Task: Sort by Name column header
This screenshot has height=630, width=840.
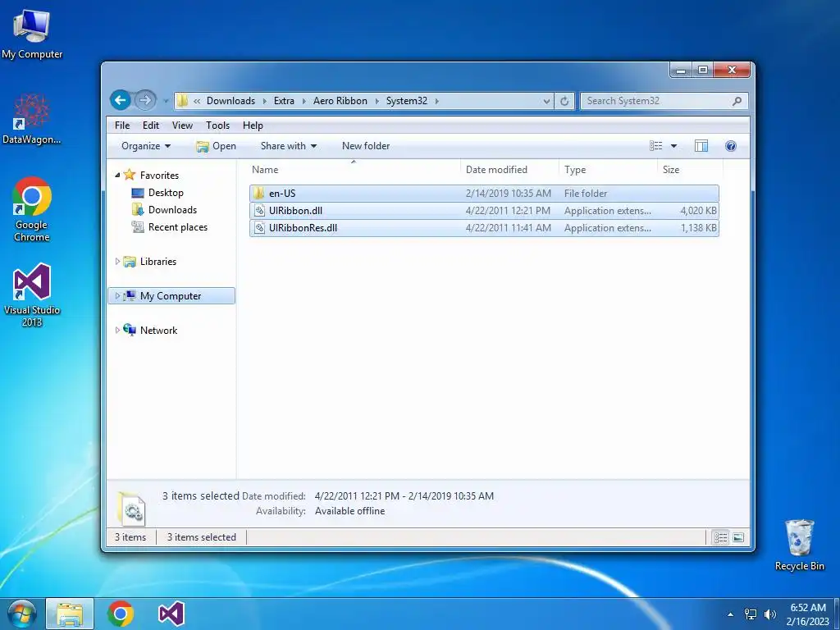Action: (354, 169)
